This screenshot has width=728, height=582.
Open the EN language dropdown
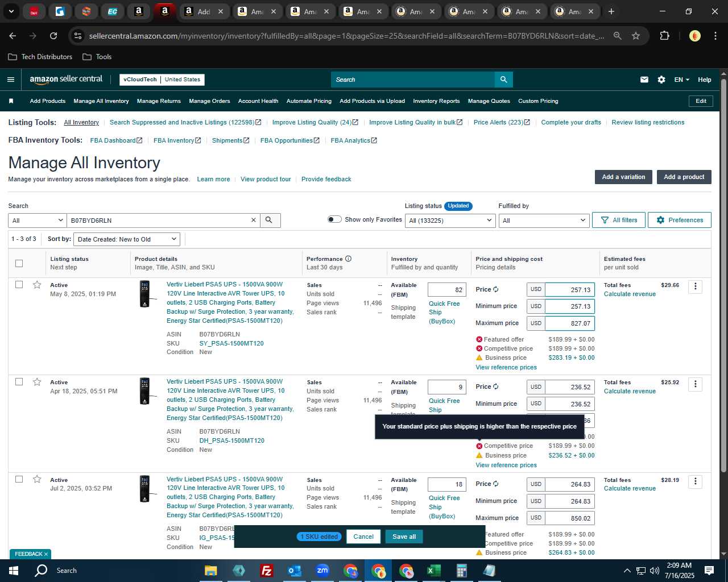tap(681, 80)
